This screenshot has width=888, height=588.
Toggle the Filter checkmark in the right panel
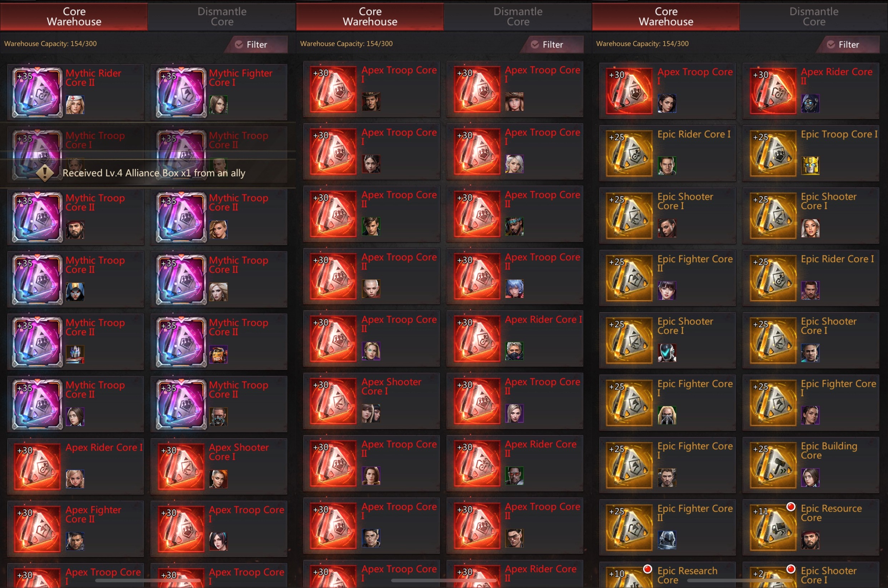pos(831,45)
